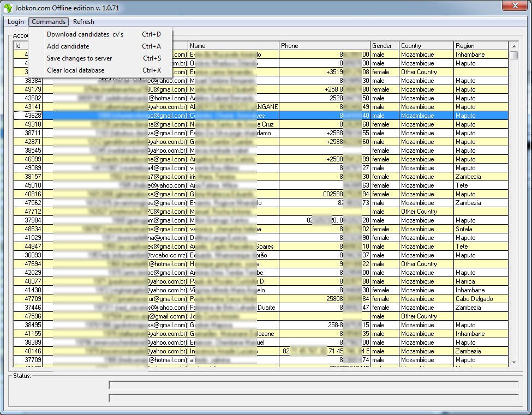Click Id cell 37446
The width and height of the screenshot is (532, 415).
[28, 308]
